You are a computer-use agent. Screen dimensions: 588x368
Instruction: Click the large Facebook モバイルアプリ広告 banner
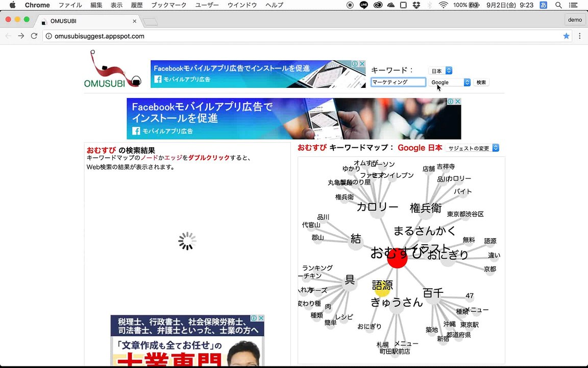coord(293,119)
